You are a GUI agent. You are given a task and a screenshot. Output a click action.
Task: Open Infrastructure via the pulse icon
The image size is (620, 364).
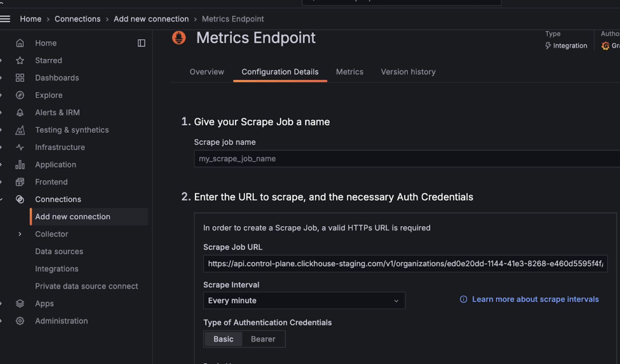[20, 147]
